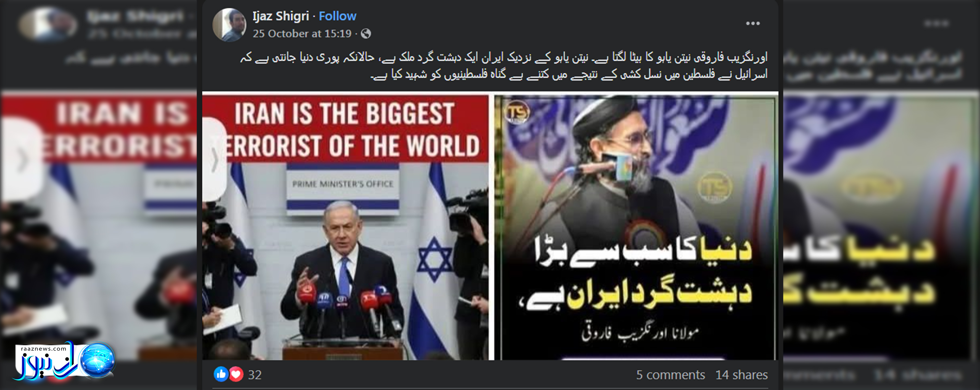View the 14 shares list

[x=741, y=375]
